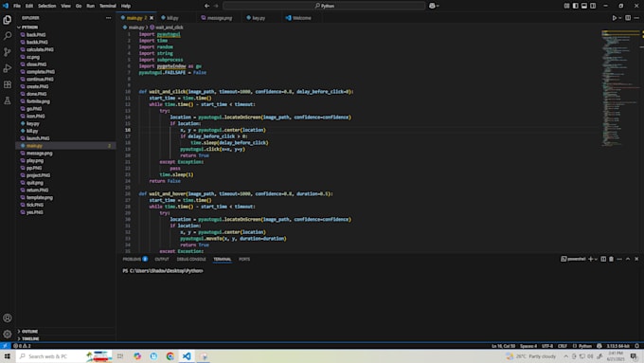Open the File menu
The height and width of the screenshot is (363, 644).
[x=17, y=6]
